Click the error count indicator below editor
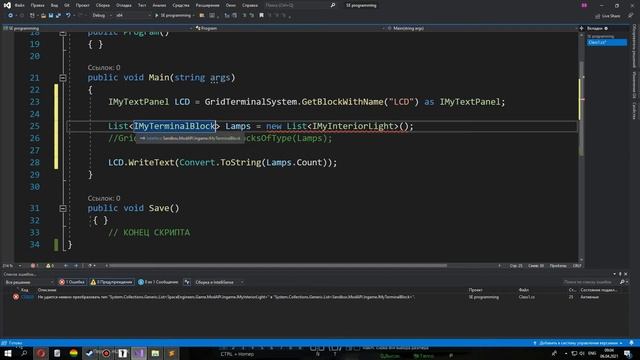 [x=34, y=266]
